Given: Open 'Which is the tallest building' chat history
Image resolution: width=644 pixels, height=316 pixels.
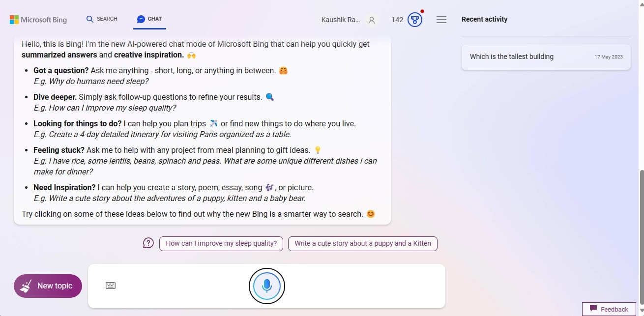Looking at the screenshot, I should point(511,57).
